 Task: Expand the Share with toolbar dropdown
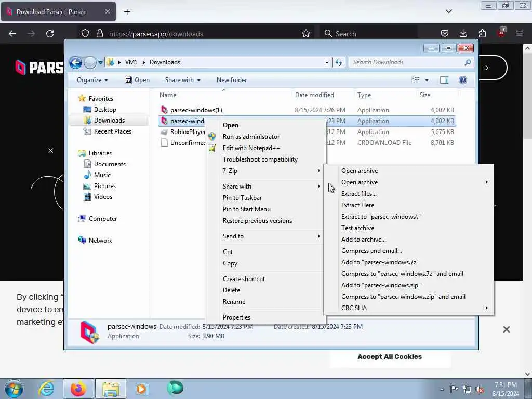(x=182, y=80)
